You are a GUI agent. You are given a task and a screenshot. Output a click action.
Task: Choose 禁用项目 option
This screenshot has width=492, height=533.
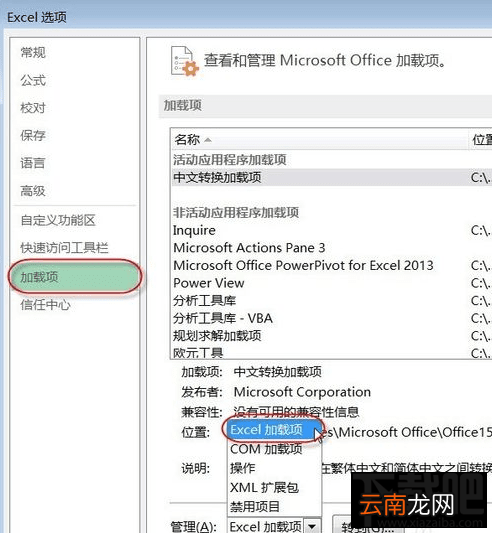tap(274, 507)
